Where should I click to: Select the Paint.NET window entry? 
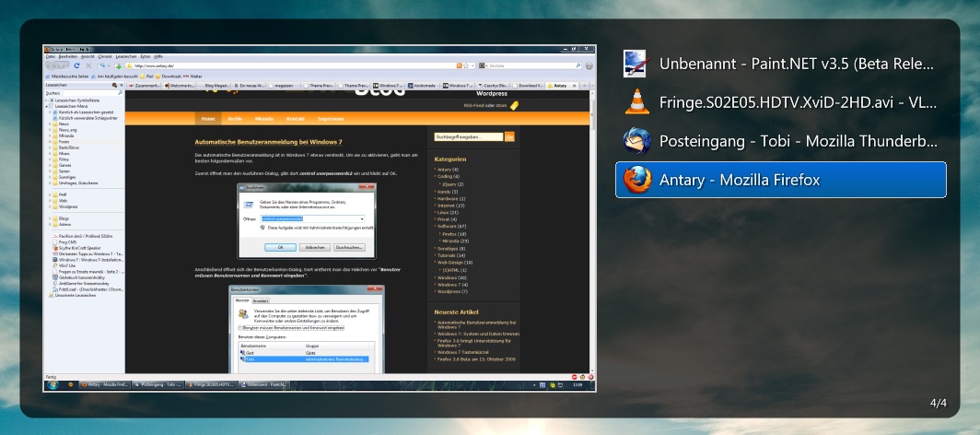click(x=781, y=64)
